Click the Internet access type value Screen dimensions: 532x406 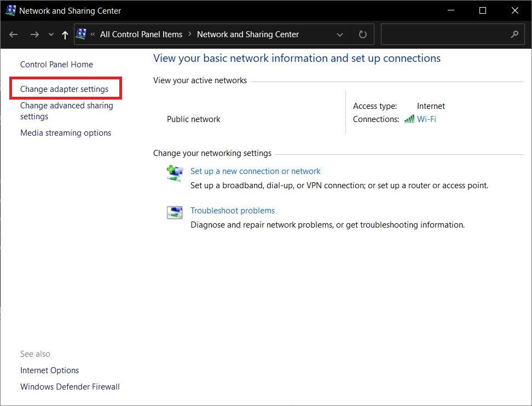[x=431, y=106]
